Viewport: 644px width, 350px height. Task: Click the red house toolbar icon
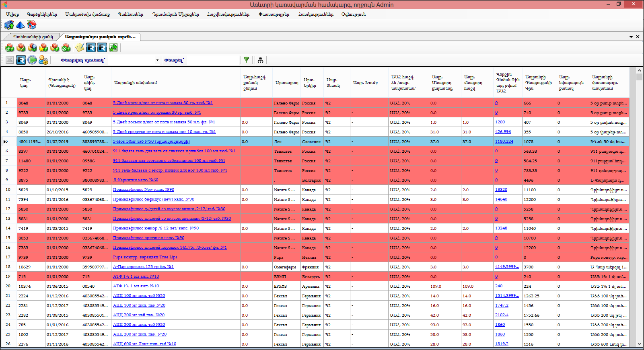[x=31, y=25]
